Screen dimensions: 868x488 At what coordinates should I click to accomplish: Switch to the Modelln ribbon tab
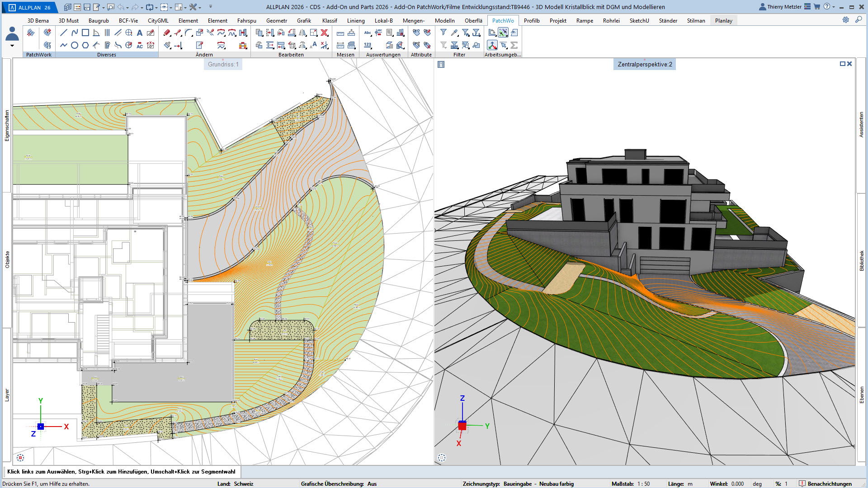(444, 21)
